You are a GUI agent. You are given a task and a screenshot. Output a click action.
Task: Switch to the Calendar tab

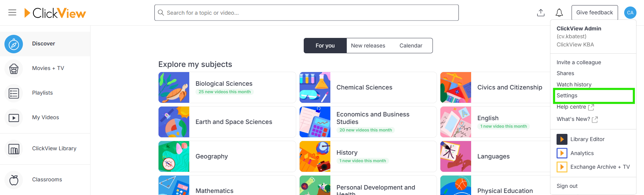[x=411, y=46]
